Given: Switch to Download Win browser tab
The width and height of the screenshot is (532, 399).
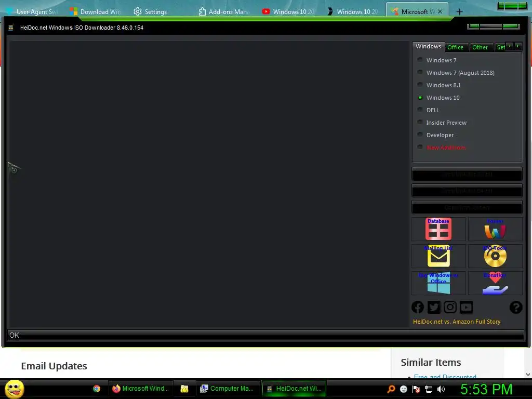Looking at the screenshot, I should [x=96, y=11].
